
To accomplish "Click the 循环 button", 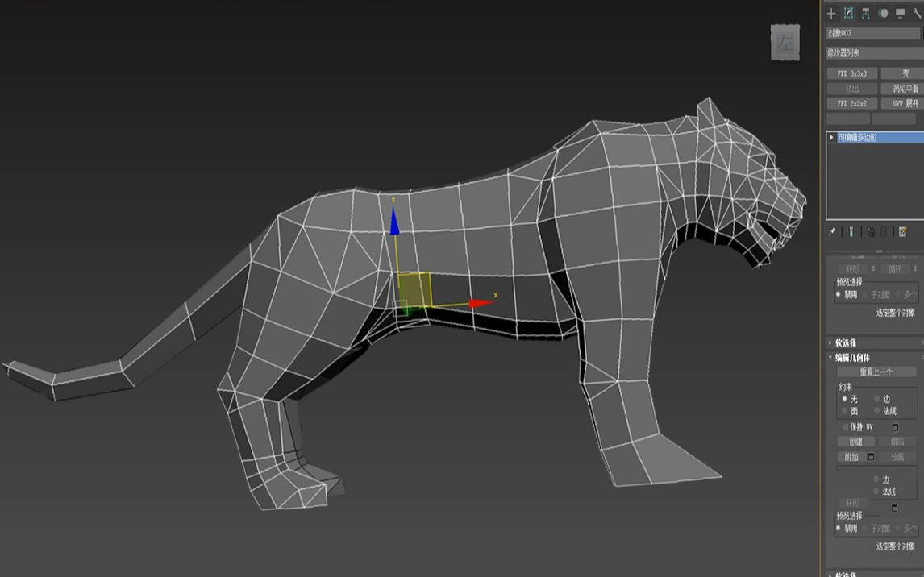I will (x=895, y=269).
